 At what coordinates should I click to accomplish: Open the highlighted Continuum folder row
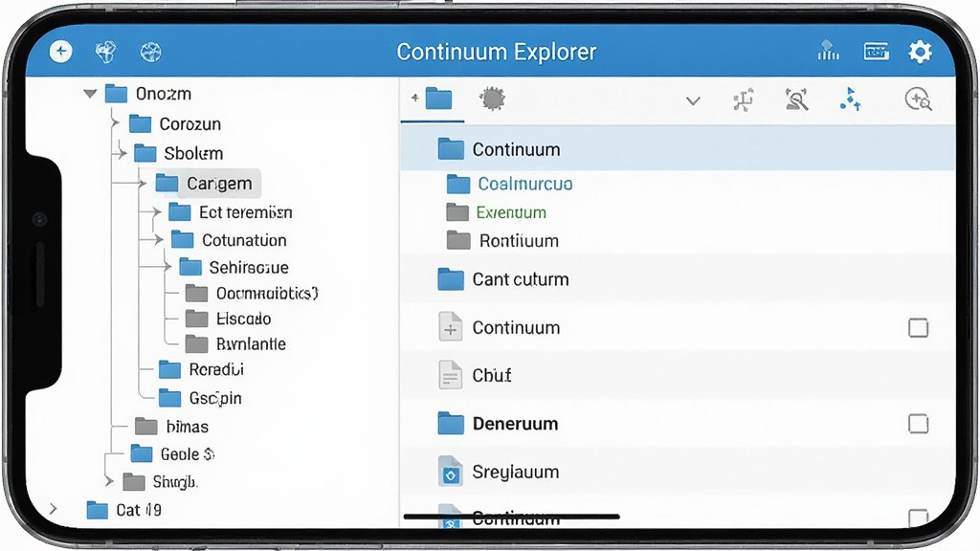tap(678, 149)
